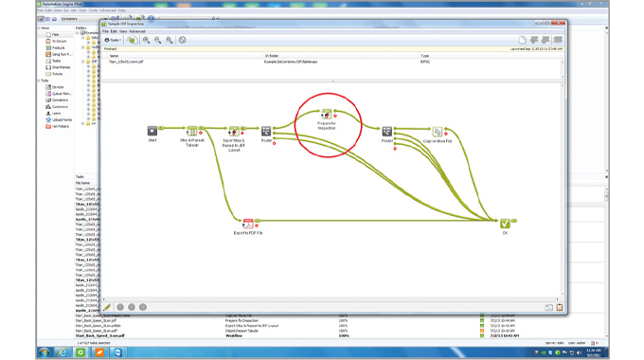Click the In folder column header

tap(272, 56)
